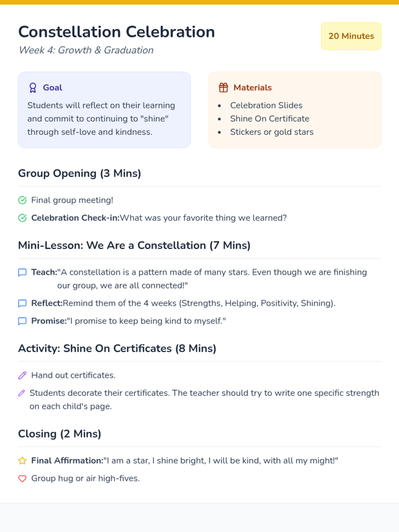Click the Week 4 Growth & Graduation subtitle
This screenshot has width=399, height=532.
coord(86,50)
